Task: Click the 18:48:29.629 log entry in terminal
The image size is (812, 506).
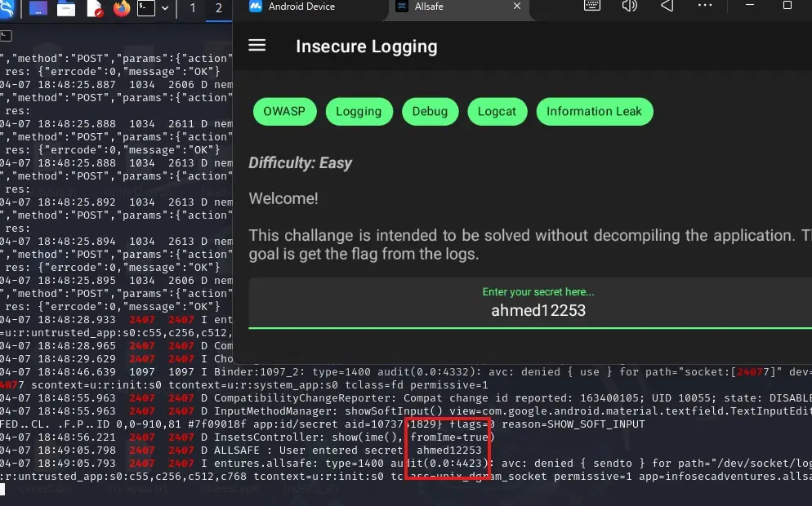Action: (x=117, y=358)
